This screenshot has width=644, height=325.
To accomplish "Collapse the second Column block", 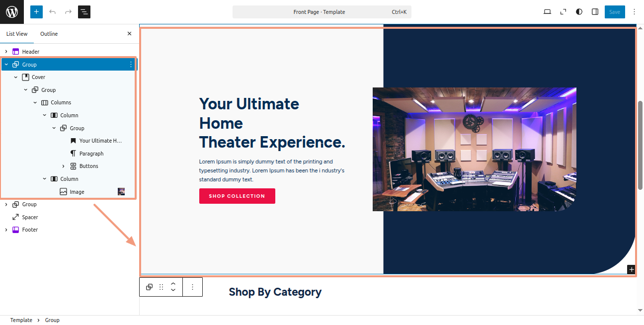I will tap(45, 179).
